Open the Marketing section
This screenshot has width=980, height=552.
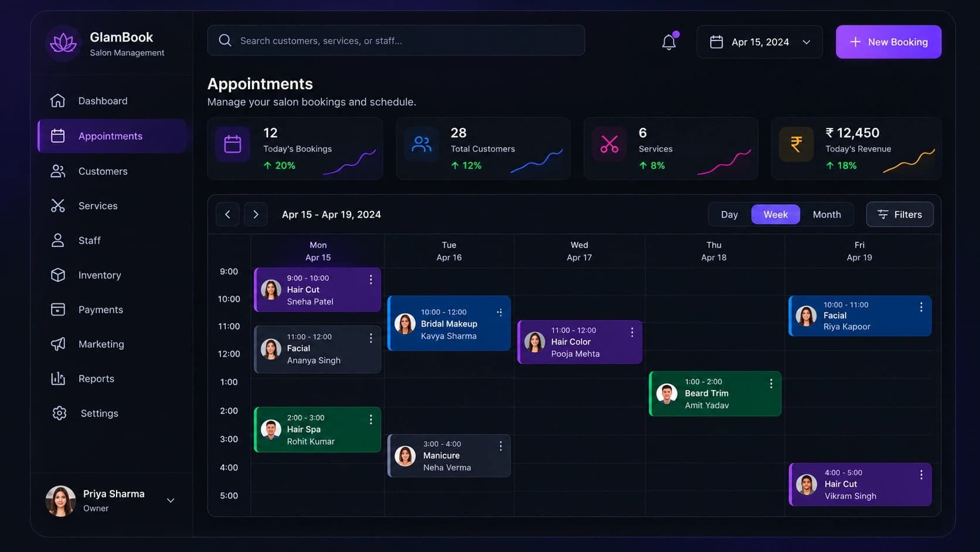tap(112, 344)
